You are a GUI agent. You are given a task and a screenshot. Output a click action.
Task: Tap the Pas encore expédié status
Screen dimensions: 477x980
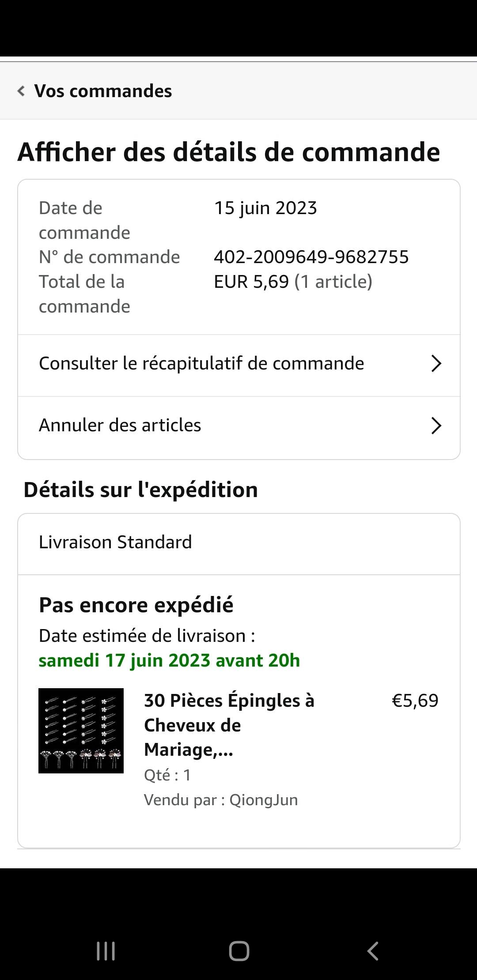pyautogui.click(x=136, y=605)
